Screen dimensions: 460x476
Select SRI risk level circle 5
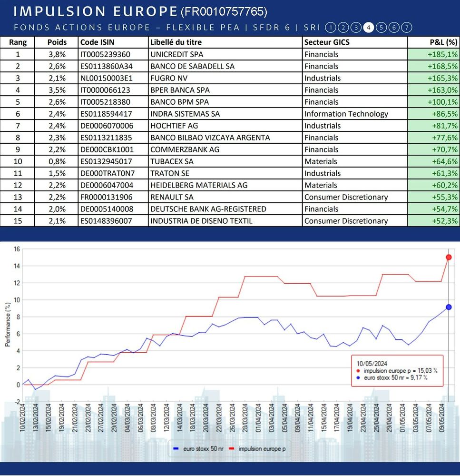click(381, 28)
